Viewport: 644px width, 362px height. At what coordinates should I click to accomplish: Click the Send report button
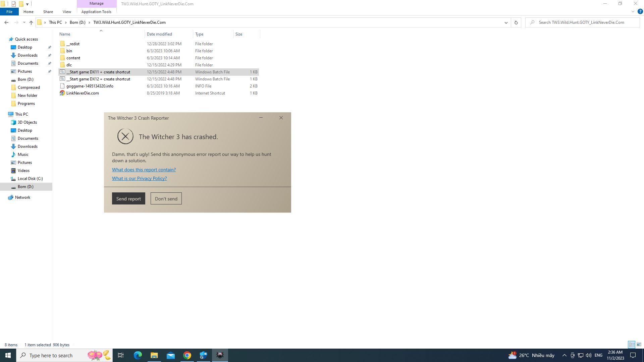[128, 198]
